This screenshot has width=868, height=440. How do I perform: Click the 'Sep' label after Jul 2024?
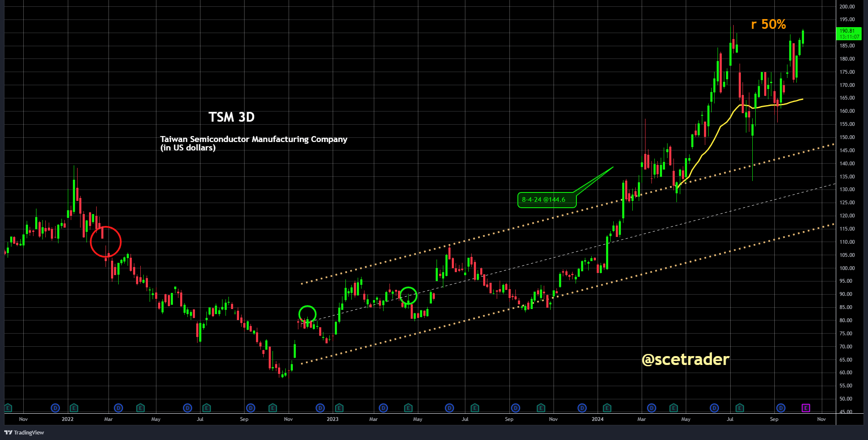pos(774,419)
